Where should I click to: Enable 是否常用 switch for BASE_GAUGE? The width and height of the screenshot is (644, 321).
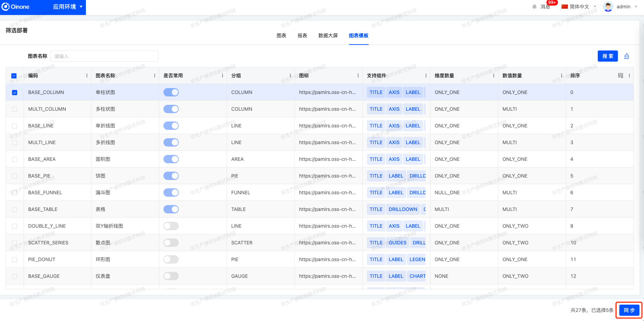pyautogui.click(x=171, y=276)
